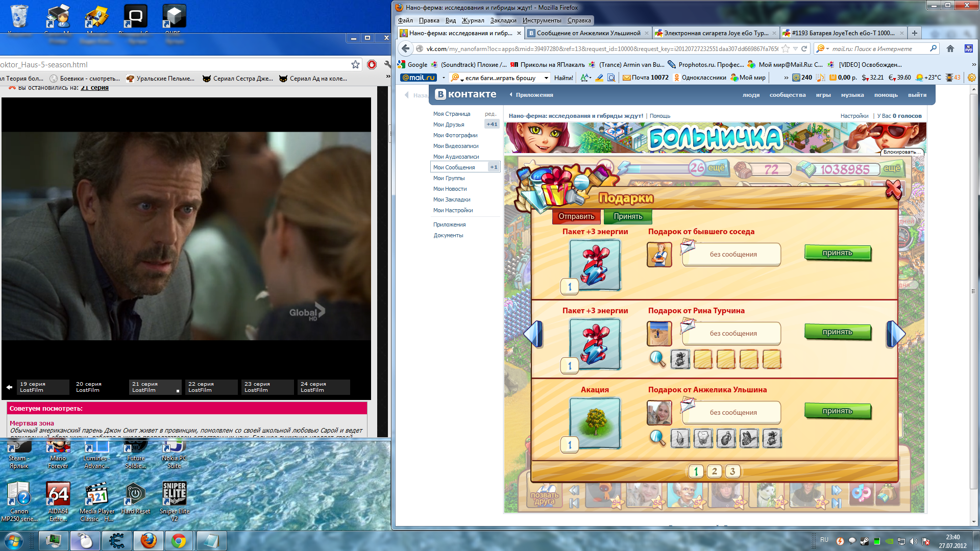Open Моя Страница in VK sidebar
This screenshot has width=980, height=551.
tap(452, 114)
